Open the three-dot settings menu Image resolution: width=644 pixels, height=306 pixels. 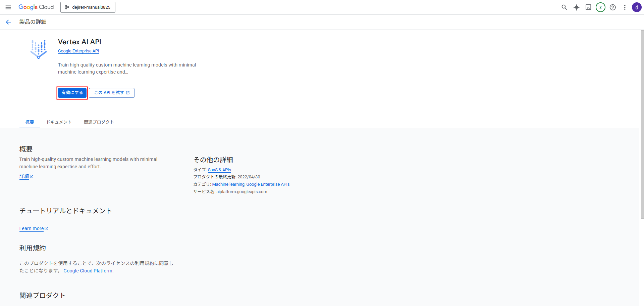(625, 7)
